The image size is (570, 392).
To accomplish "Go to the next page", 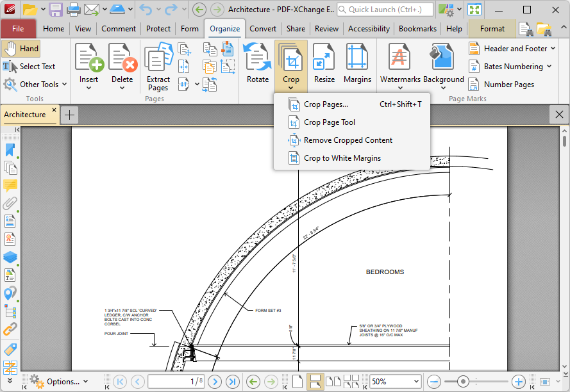I will click(215, 382).
